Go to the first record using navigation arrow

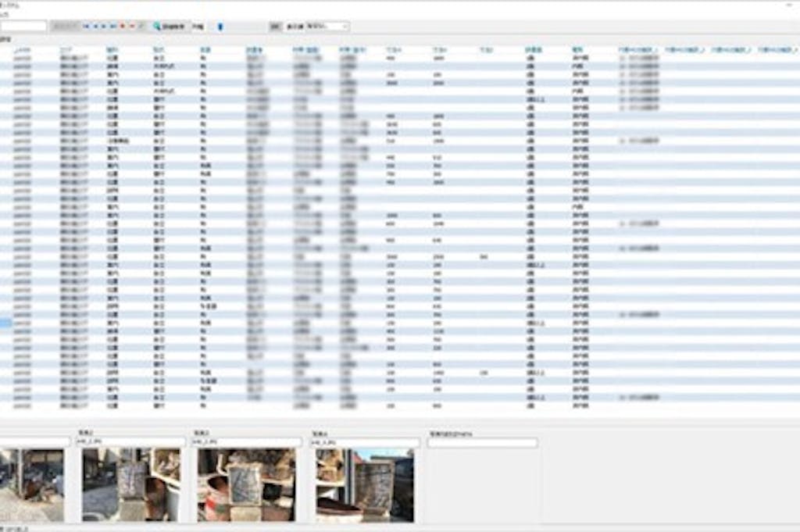tap(86, 27)
